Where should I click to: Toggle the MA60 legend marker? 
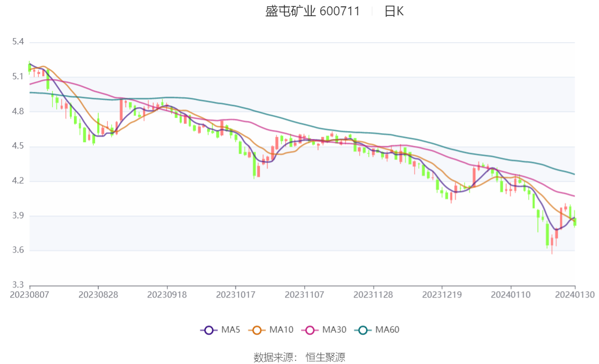click(x=362, y=330)
